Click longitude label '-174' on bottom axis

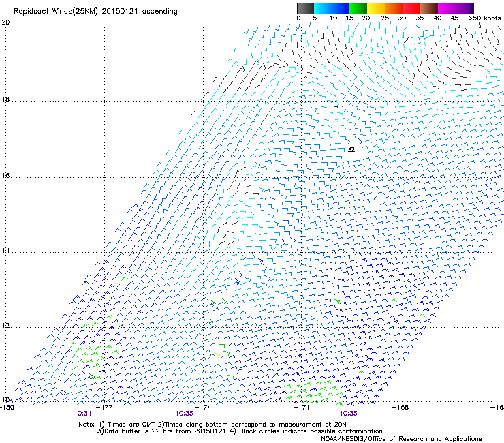[204, 408]
